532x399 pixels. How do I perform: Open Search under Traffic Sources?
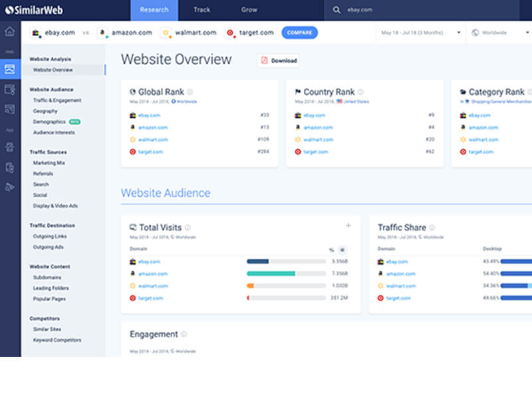click(x=41, y=184)
